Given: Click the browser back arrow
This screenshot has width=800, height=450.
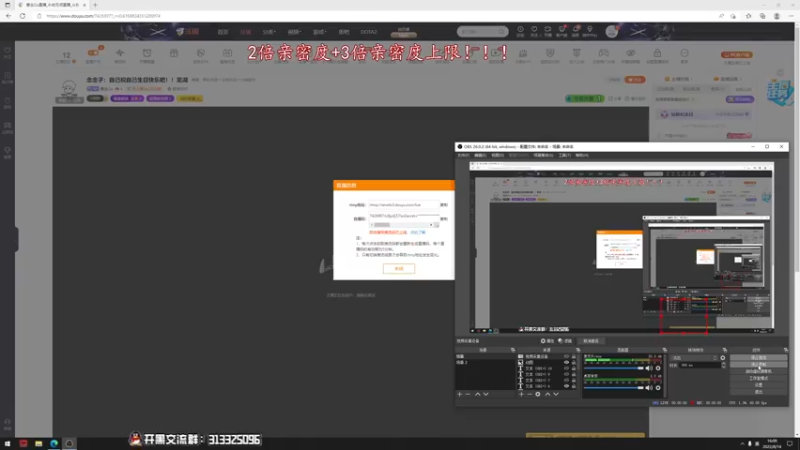Looking at the screenshot, I should coord(9,16).
